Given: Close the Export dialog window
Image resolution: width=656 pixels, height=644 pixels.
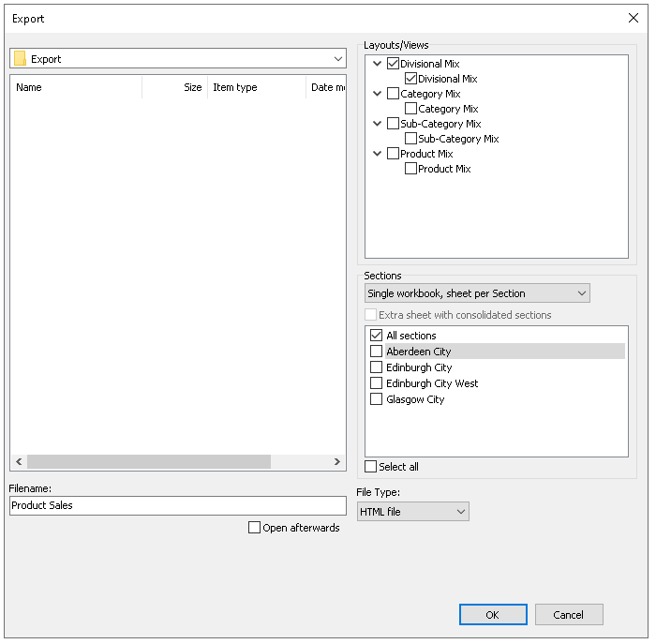Looking at the screenshot, I should pos(633,18).
